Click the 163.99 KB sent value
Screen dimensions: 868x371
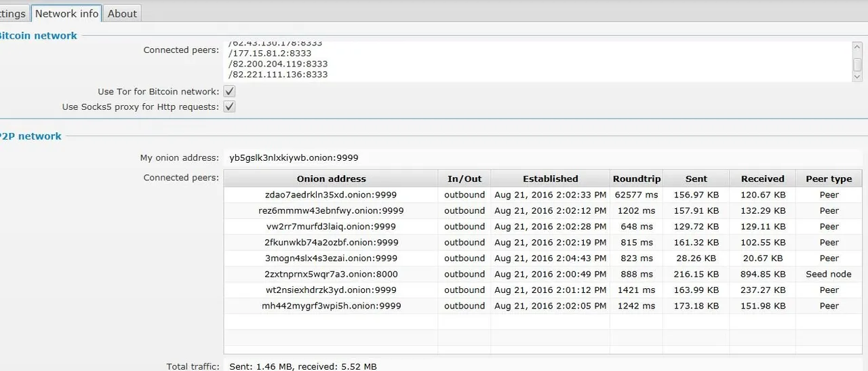(696, 290)
